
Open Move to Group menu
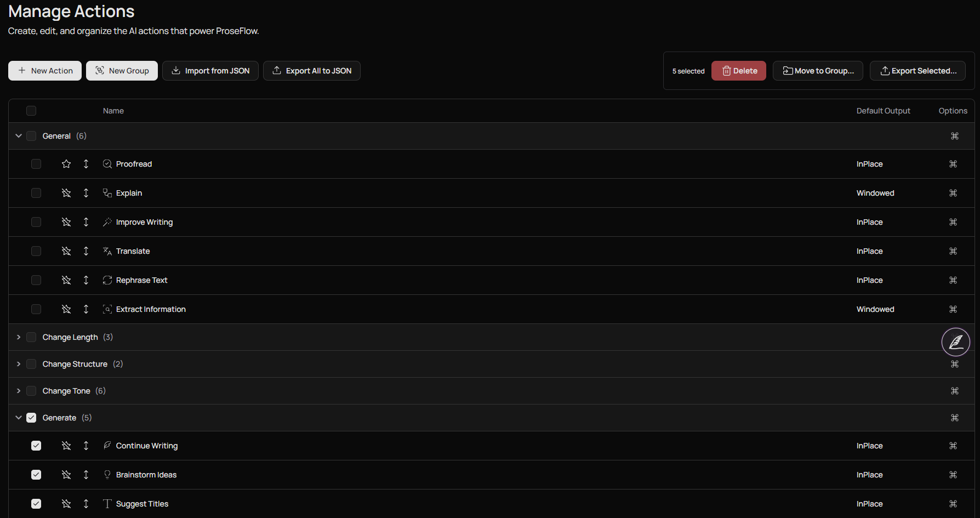[817, 71]
